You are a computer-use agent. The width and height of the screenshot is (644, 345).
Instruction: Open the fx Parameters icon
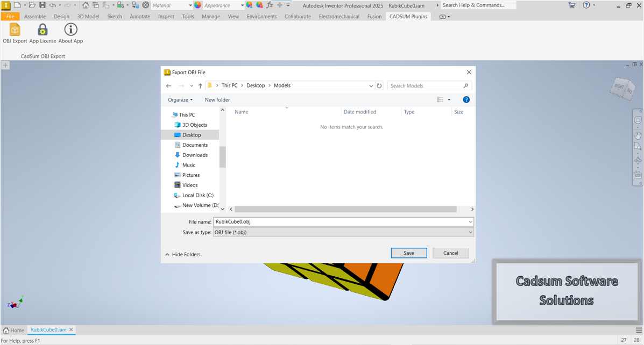270,5
